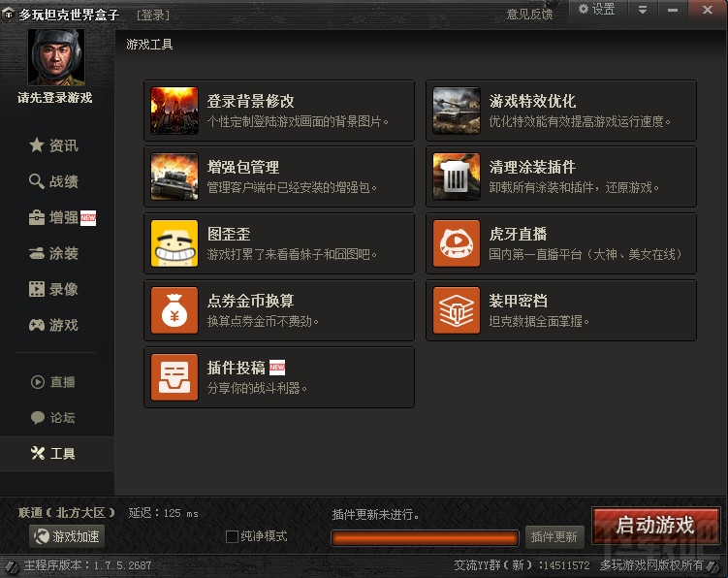Click the 联通（北方大区）server label
The image size is (728, 578).
coord(66,512)
